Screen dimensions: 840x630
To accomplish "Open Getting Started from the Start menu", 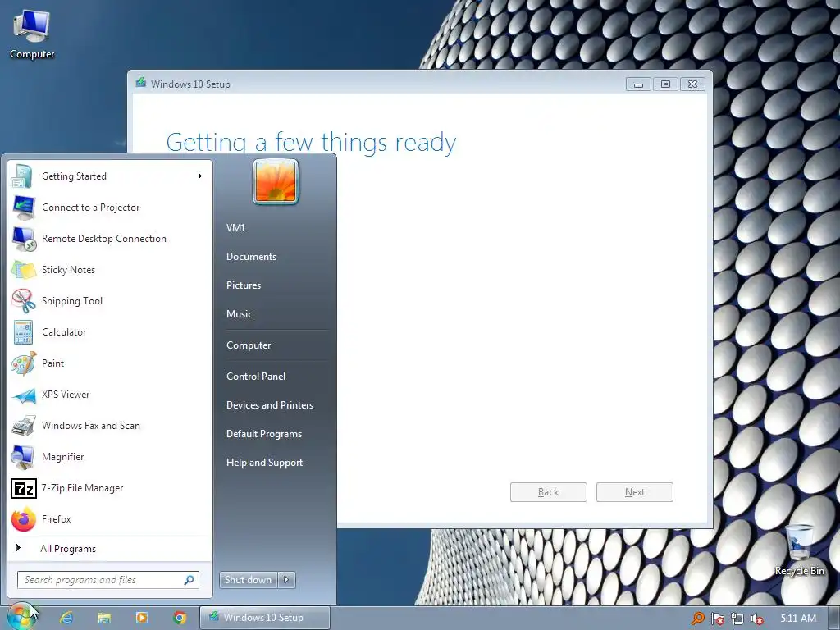I will pos(109,176).
